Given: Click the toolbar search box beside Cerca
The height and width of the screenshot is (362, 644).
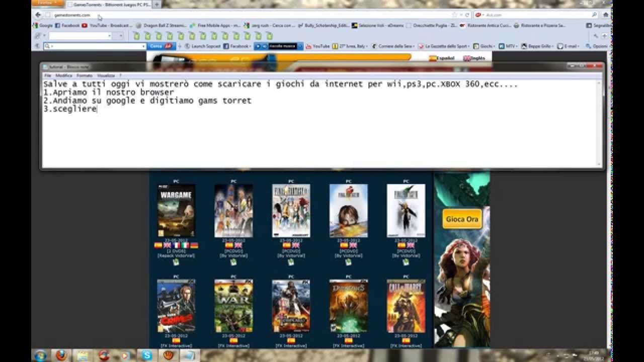Looking at the screenshot, I should pyautogui.click(x=95, y=46).
